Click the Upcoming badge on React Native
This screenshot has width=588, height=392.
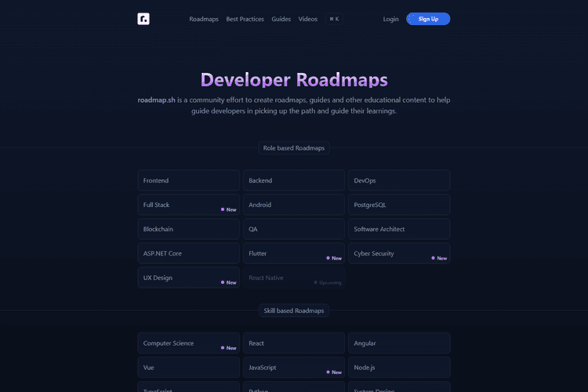tap(328, 283)
